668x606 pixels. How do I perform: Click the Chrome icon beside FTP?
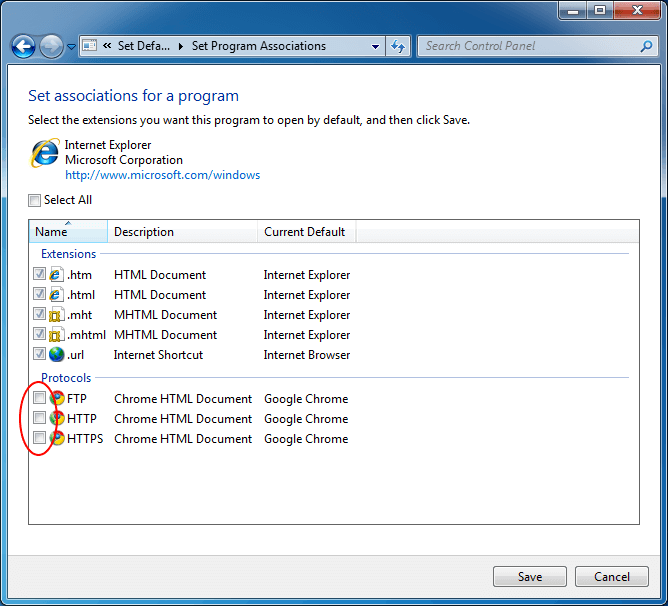pos(57,398)
